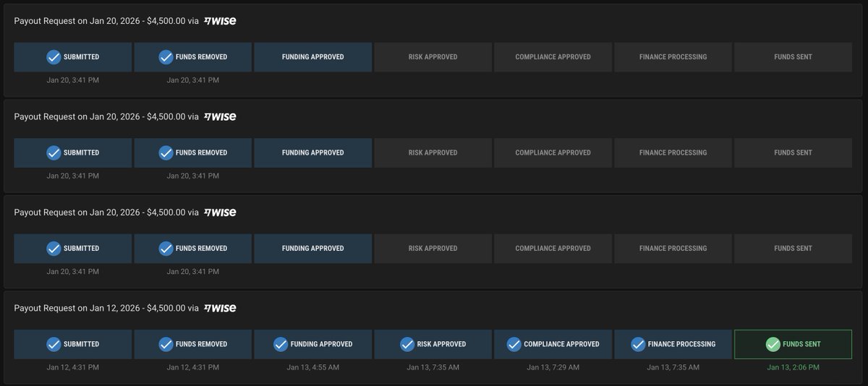Select Finance Processing step in the second Jan 20 payout
Viewport: 868px width, 386px height.
point(673,153)
